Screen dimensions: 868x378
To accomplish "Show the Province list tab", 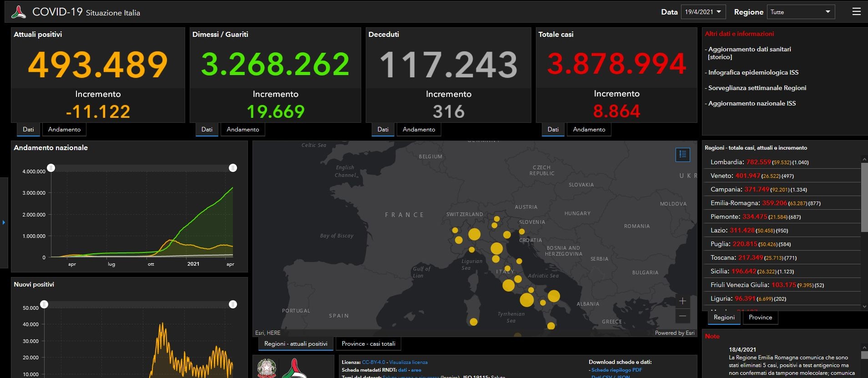I will (760, 318).
